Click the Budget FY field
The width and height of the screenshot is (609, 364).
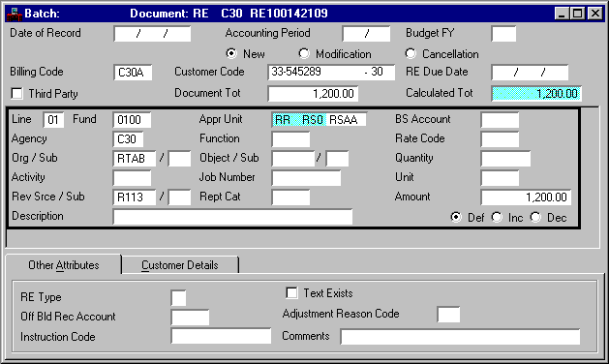pos(503,34)
